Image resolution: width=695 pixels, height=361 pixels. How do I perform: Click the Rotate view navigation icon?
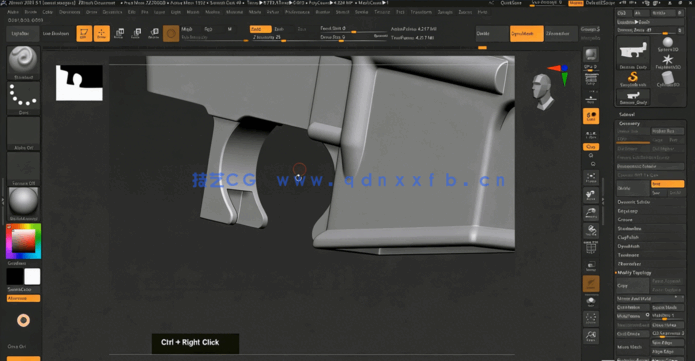[591, 231]
